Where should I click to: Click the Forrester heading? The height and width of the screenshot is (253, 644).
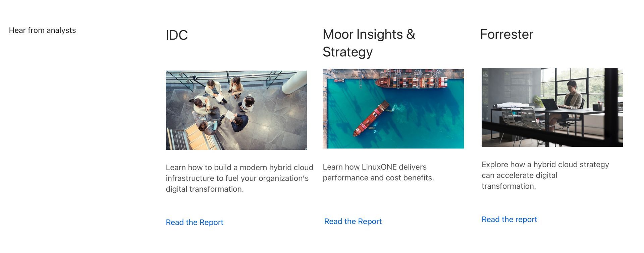coord(506,34)
